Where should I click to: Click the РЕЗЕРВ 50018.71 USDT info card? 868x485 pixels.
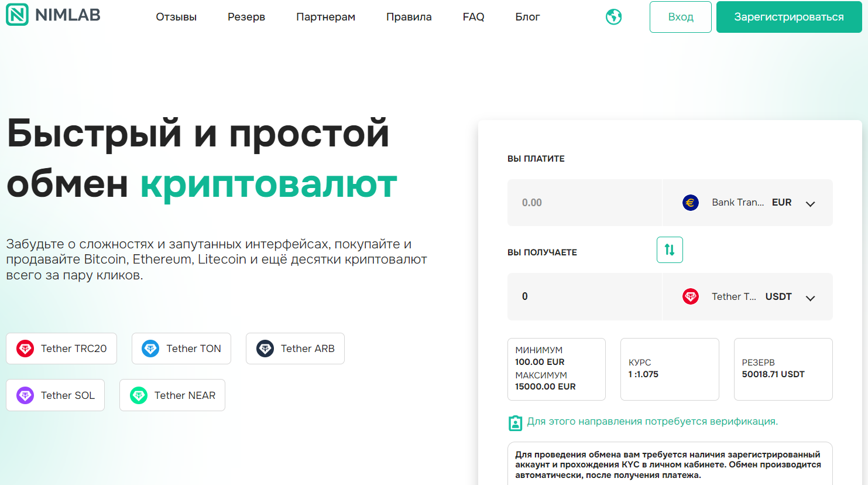(x=783, y=369)
